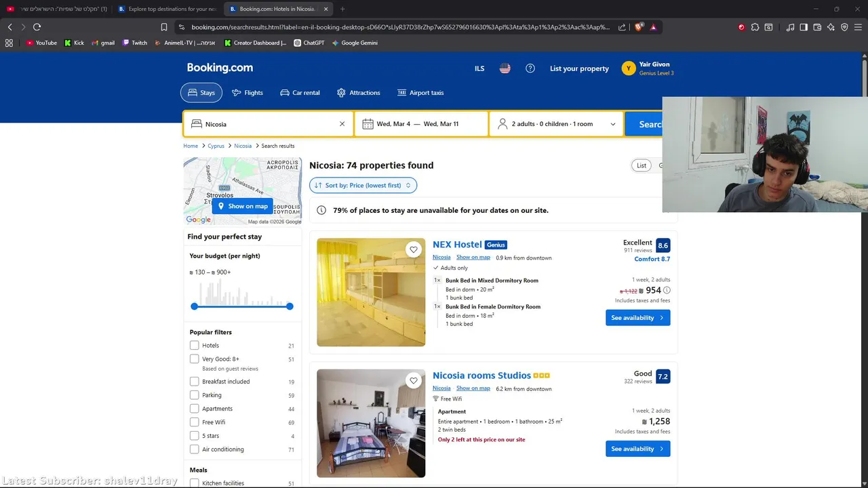This screenshot has width=868, height=488.
Task: Clear the Nicosia destination with X
Action: 342,124
